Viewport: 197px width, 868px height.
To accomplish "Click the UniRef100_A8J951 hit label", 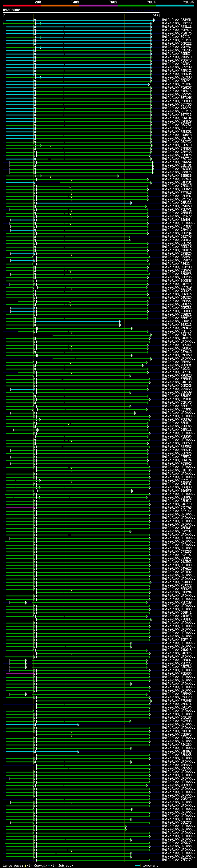I will click(x=177, y=20).
